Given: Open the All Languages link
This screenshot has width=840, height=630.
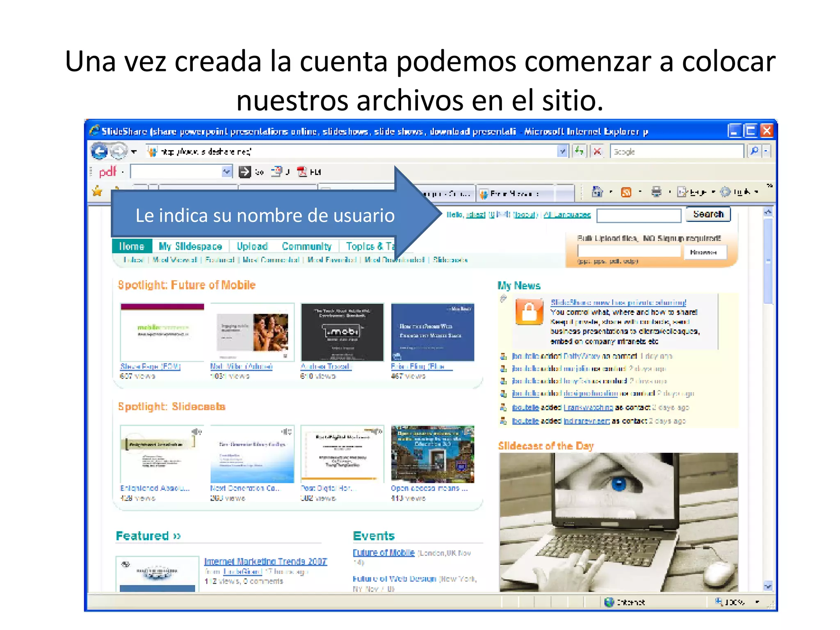Looking at the screenshot, I should pos(567,215).
